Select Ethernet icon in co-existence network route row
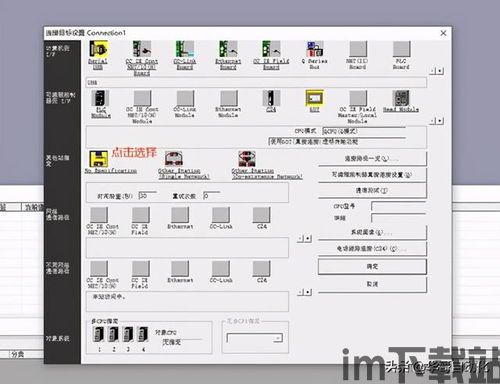500x384 pixels. pyautogui.click(x=180, y=269)
